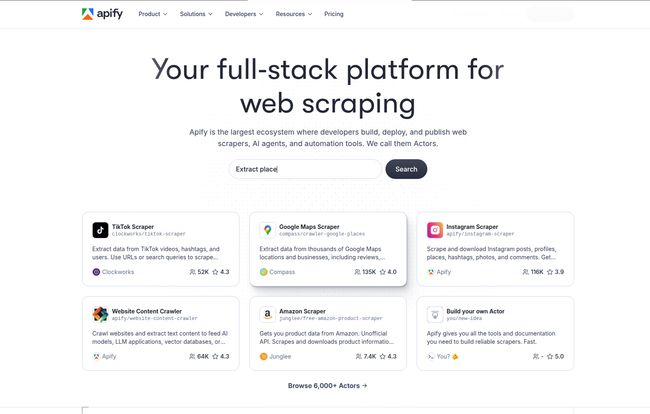Click the dark Search button
The height and width of the screenshot is (414, 650).
[406, 169]
